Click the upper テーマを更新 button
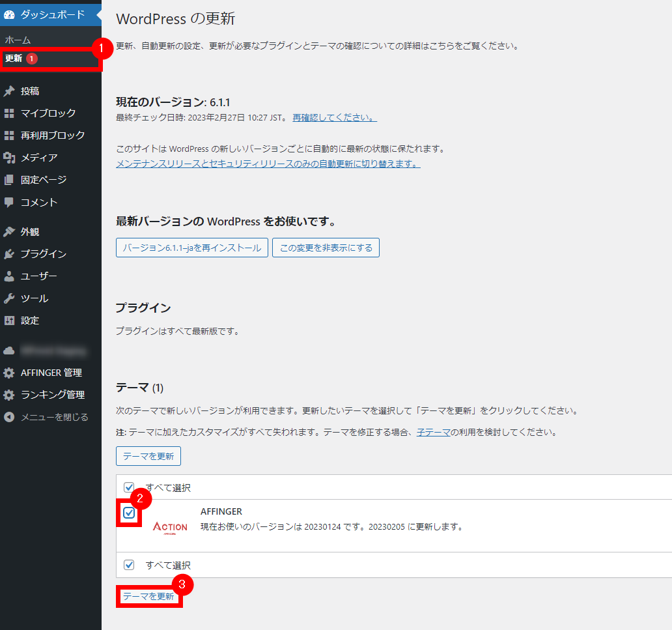This screenshot has height=630, width=672. (148, 456)
